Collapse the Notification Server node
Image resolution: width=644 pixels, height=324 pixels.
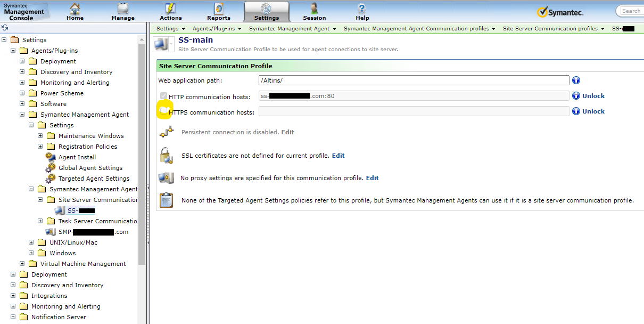(x=13, y=317)
